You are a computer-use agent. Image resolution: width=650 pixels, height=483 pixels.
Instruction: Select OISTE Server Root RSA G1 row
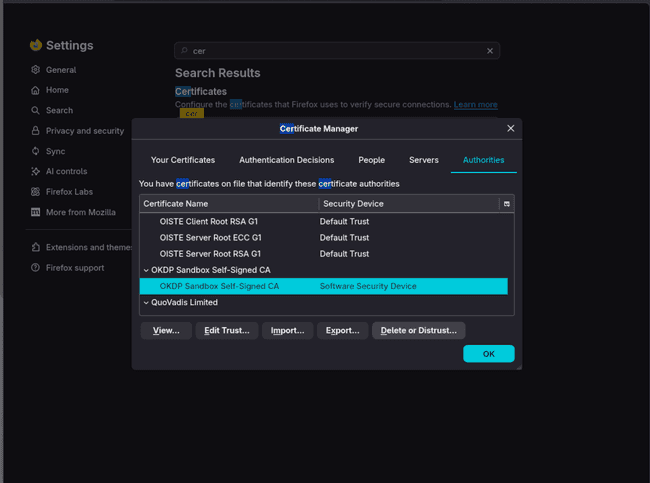pos(323,254)
